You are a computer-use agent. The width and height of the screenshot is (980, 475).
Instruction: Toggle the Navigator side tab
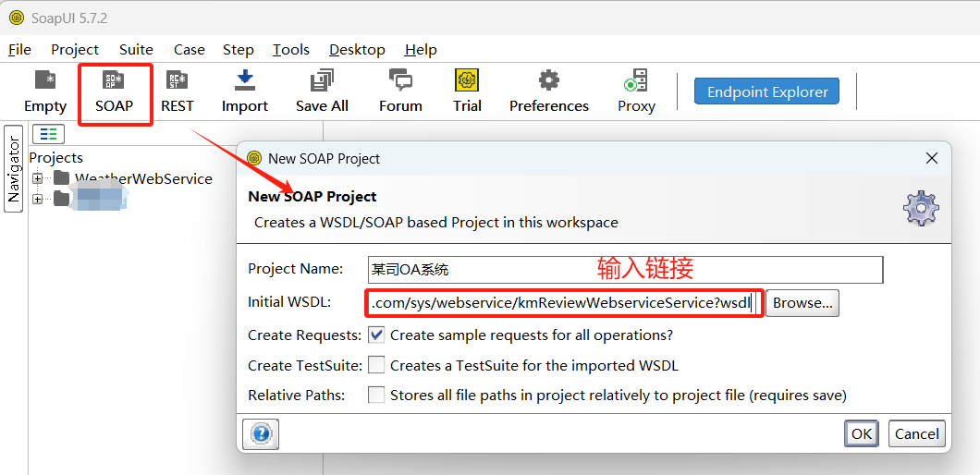[x=14, y=169]
